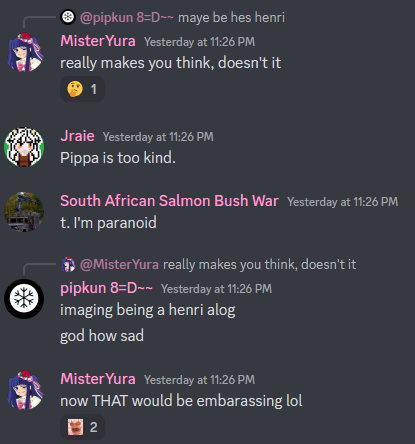Click South African Salmon Bush War username
The width and height of the screenshot is (415, 444).
169,201
